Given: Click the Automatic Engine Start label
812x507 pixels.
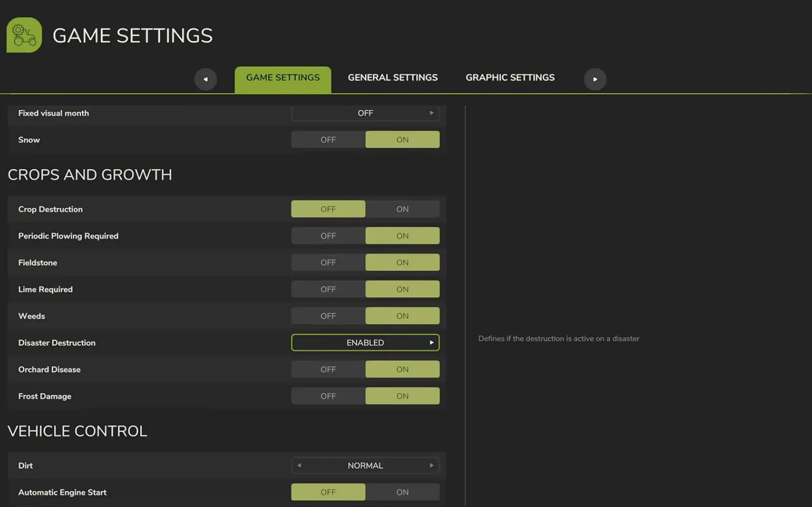Looking at the screenshot, I should [x=62, y=492].
